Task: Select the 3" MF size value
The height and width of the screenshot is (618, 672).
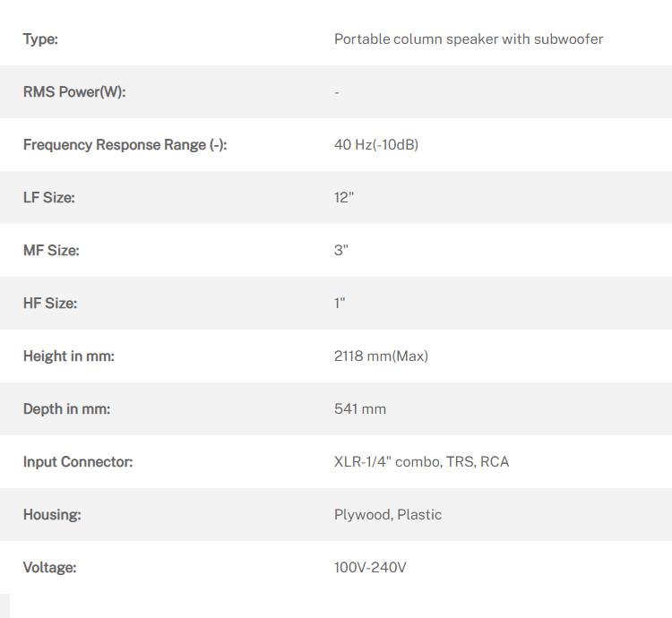Action: [x=341, y=251]
